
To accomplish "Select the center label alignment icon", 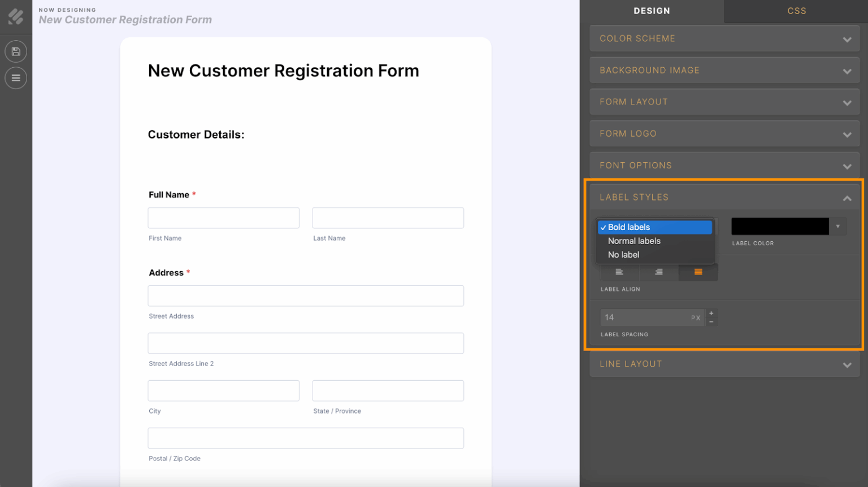I will 658,272.
